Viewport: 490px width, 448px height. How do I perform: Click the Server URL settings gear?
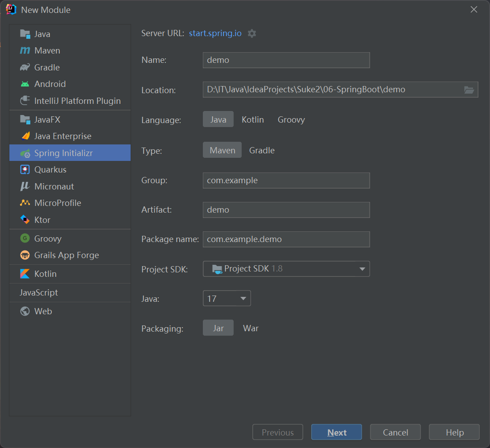252,33
